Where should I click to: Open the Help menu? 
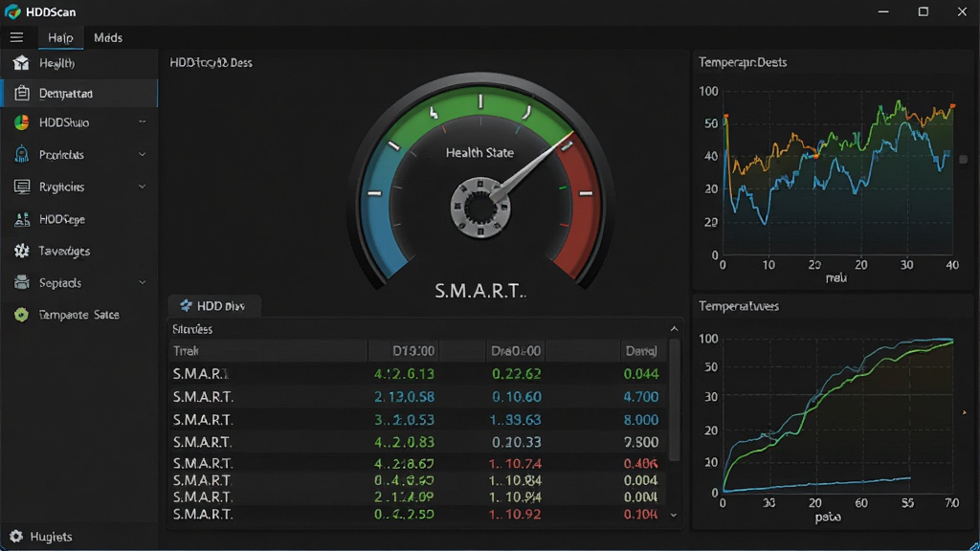(x=60, y=37)
